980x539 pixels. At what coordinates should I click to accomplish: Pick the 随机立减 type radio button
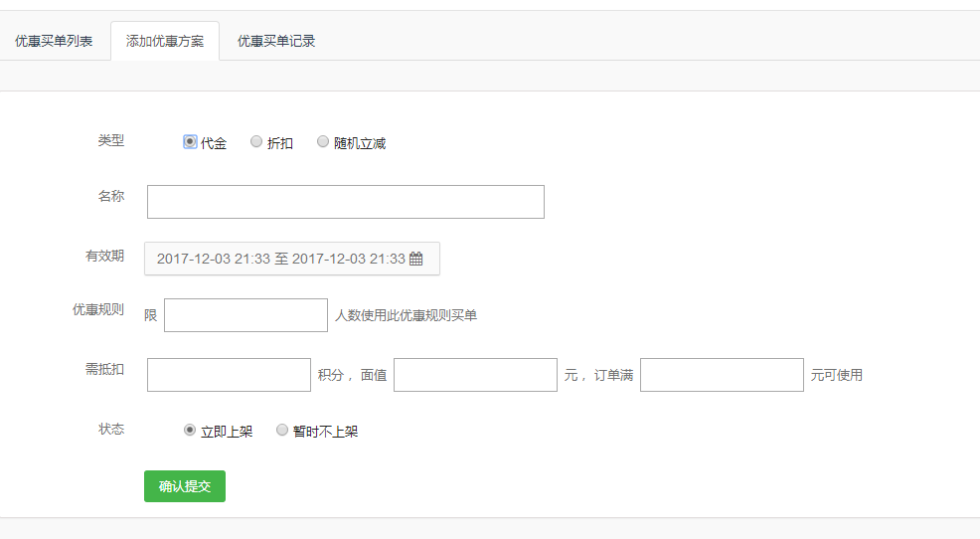[x=323, y=142]
